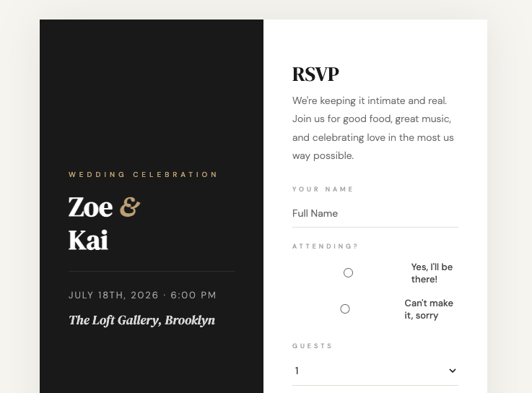Viewport: 532px width, 393px height.
Task: Click the "Attending?" section label
Action: [x=326, y=246]
